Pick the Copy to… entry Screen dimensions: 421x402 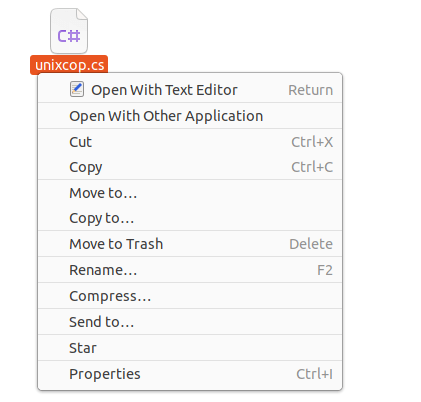pos(190,218)
